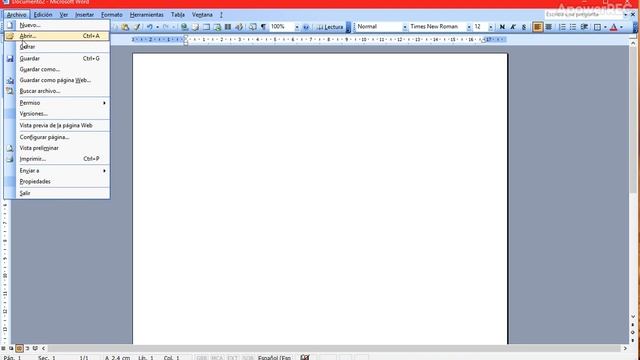Viewport: 640px width, 360px height.
Task: Toggle underline (S) formatting
Action: tap(524, 27)
